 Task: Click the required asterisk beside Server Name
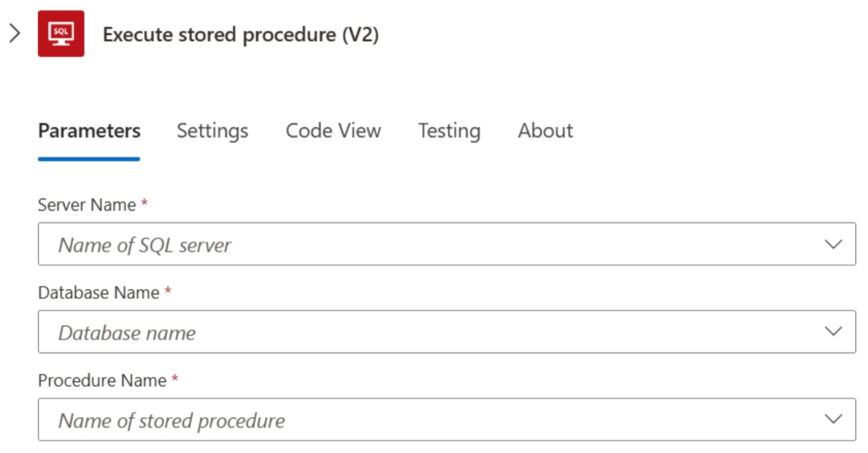click(x=145, y=203)
